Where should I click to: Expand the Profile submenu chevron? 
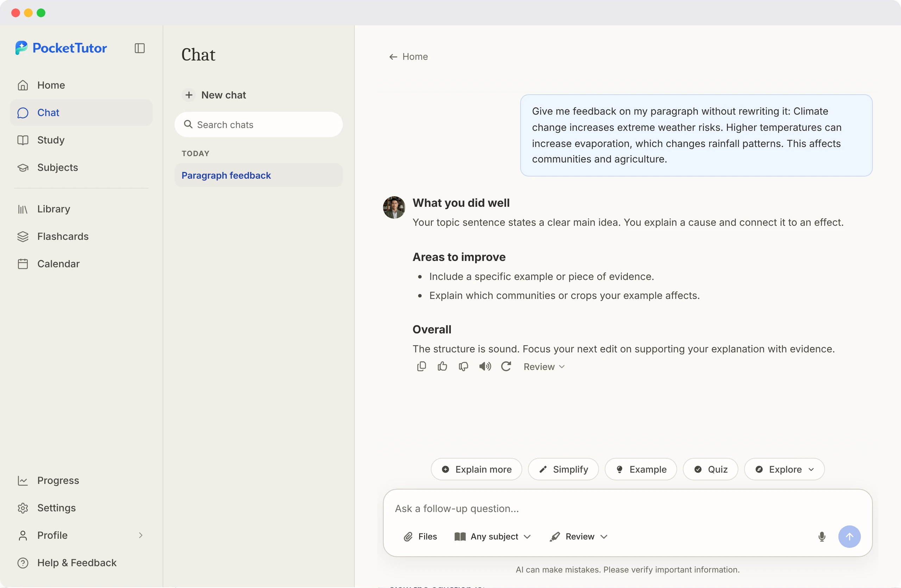(140, 535)
